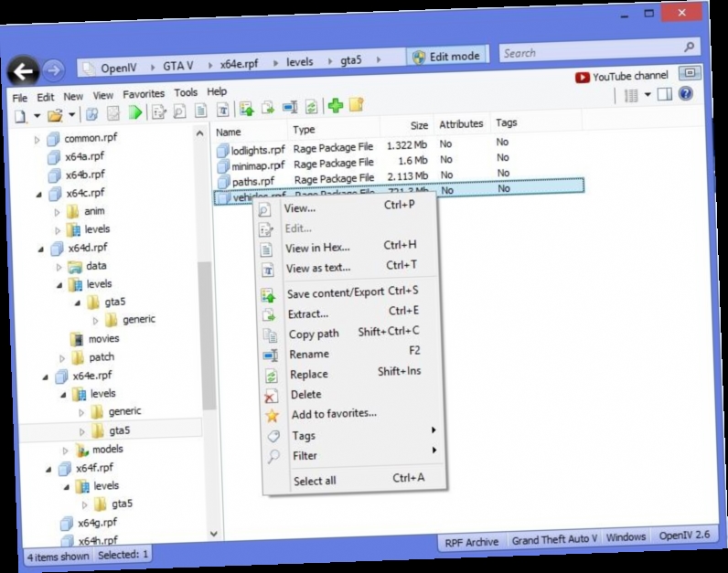Screen dimensions: 728x573
Task: Click the paths.rpf file icon
Action: click(224, 182)
